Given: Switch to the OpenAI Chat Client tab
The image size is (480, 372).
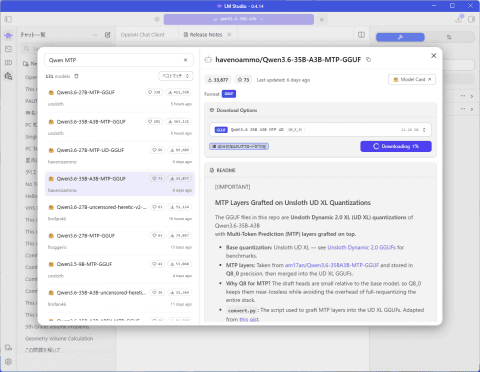Looking at the screenshot, I should click(x=143, y=35).
